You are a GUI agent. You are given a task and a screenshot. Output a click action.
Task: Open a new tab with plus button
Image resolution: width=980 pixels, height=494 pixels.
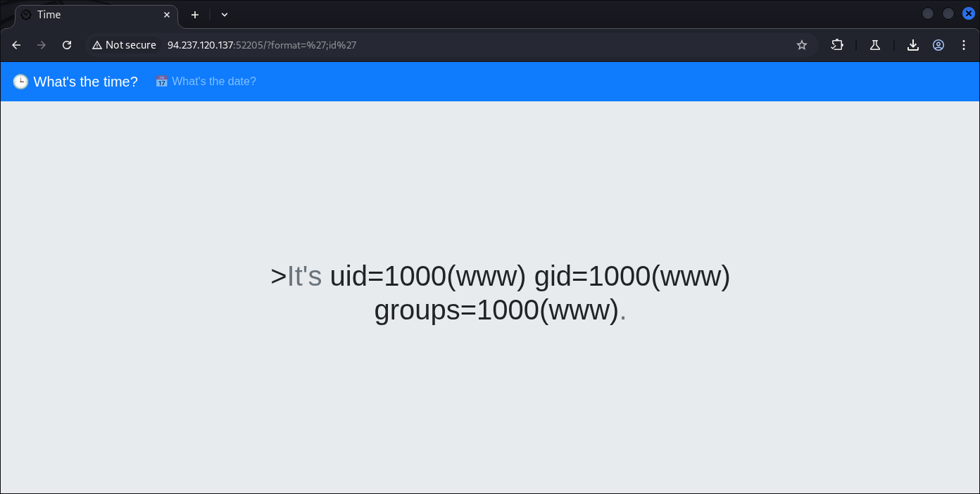195,15
